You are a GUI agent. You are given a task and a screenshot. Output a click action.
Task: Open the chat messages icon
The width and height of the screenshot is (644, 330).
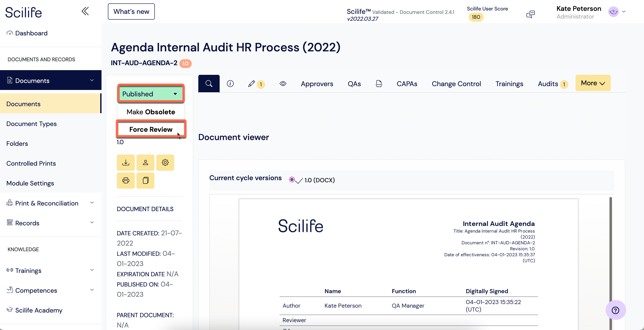click(530, 14)
